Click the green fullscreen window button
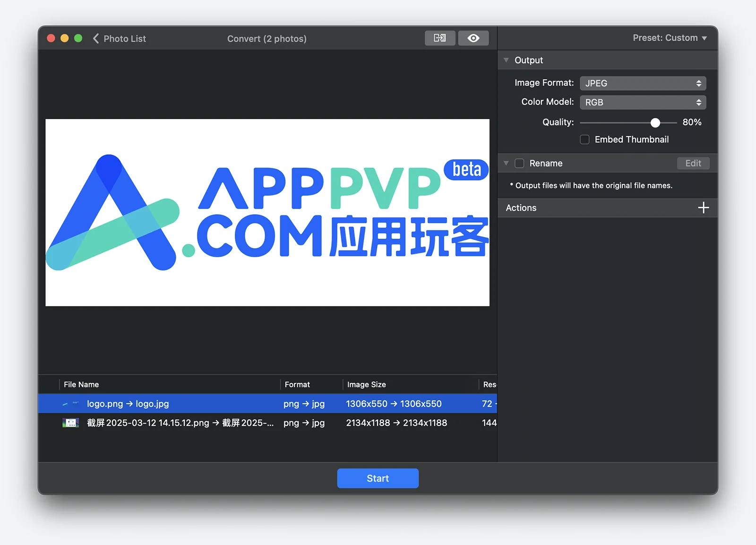The image size is (756, 545). pyautogui.click(x=78, y=38)
